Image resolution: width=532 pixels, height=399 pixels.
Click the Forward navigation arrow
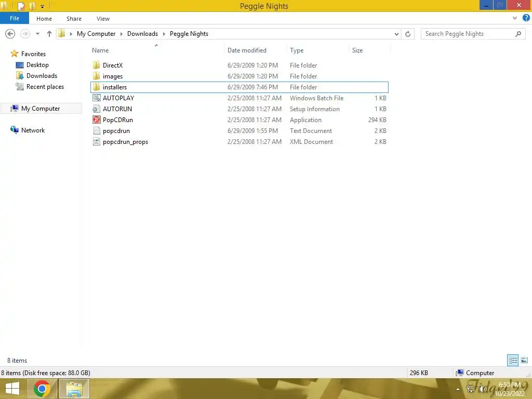pos(25,34)
